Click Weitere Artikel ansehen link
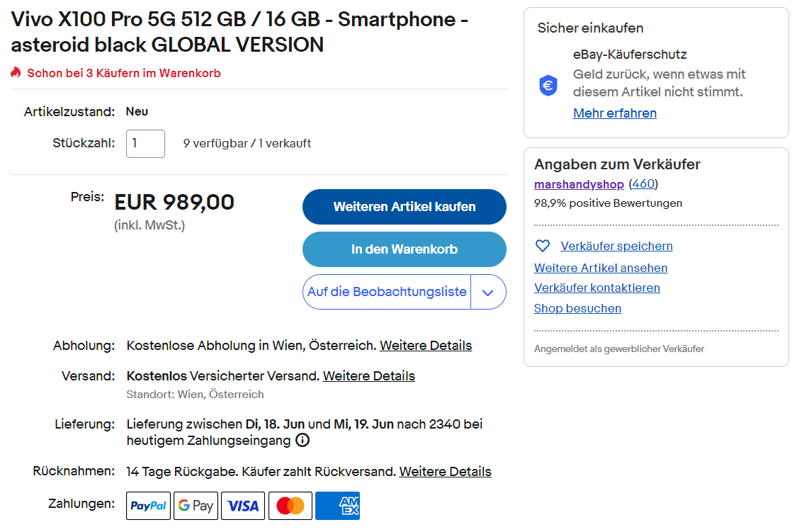 (601, 268)
